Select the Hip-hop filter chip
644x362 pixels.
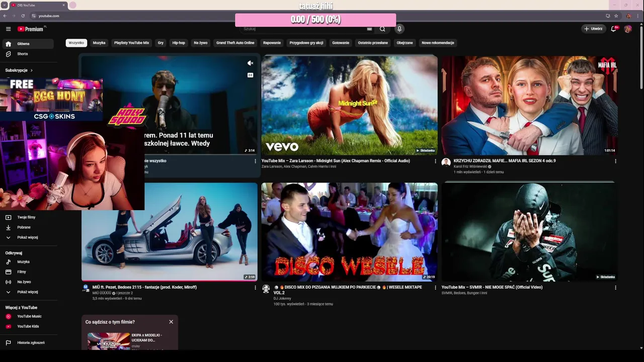179,43
